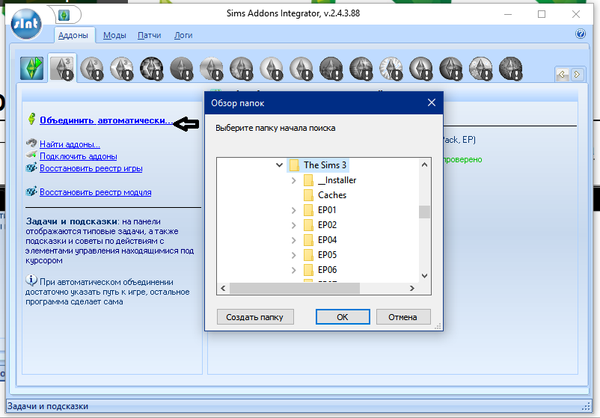The image size is (600, 418).
Task: Click the Объединить автоматически link
Action: [x=106, y=121]
